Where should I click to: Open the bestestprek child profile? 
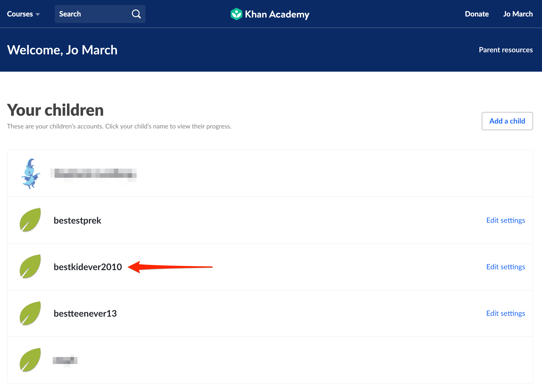tap(77, 220)
